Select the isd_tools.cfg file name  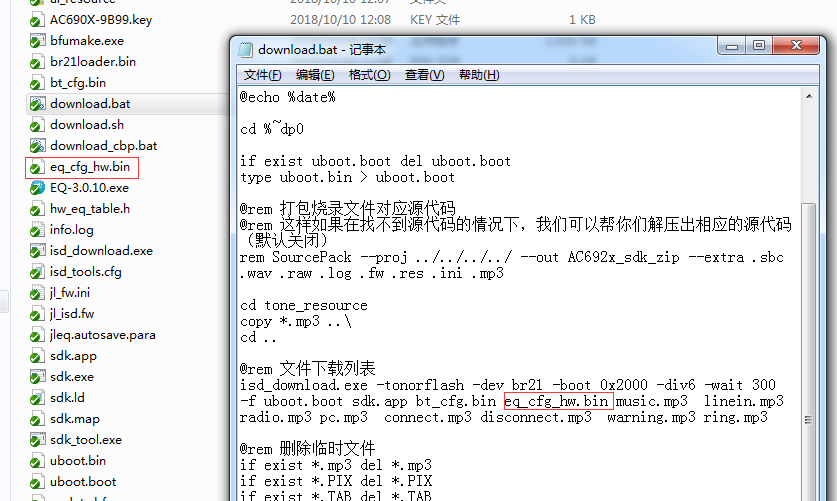tap(85, 272)
